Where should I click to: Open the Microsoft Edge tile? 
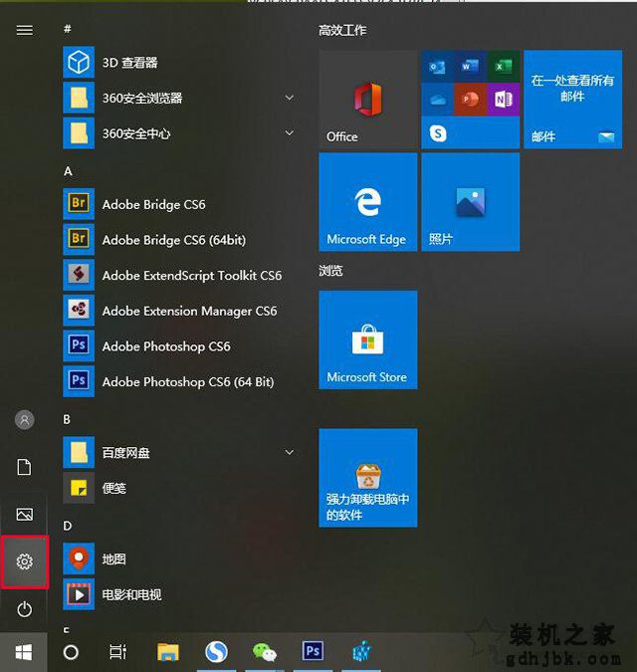pos(368,202)
